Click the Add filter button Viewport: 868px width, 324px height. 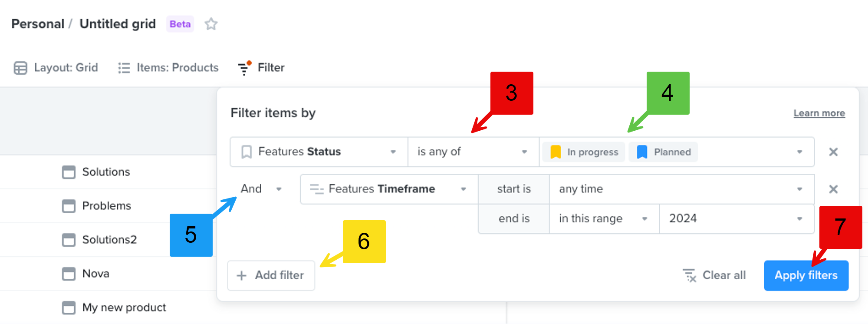tap(270, 275)
